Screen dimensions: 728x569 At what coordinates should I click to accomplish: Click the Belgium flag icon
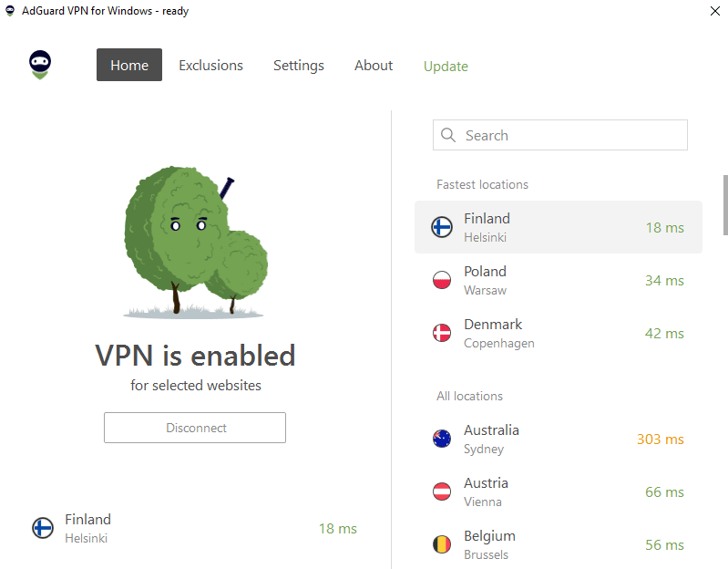click(x=442, y=544)
